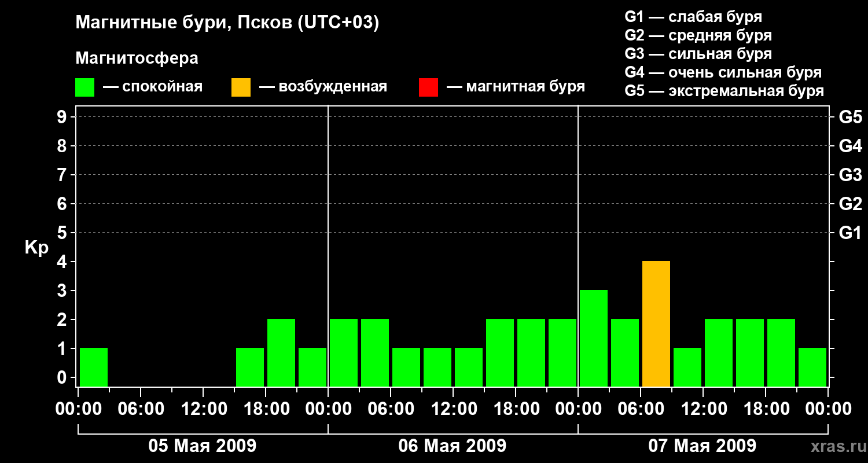
Task: Click the '12:00' time label for 05 Мая
Action: (203, 409)
